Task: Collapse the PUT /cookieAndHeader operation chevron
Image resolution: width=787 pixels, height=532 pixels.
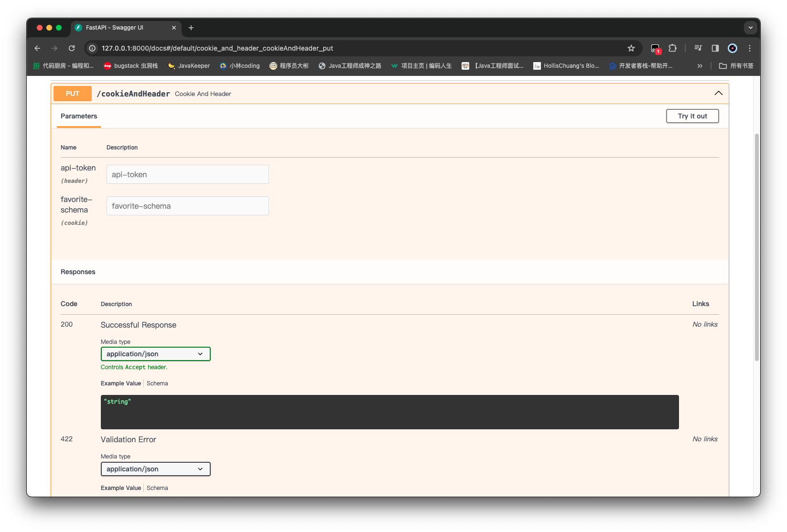Action: (x=718, y=93)
